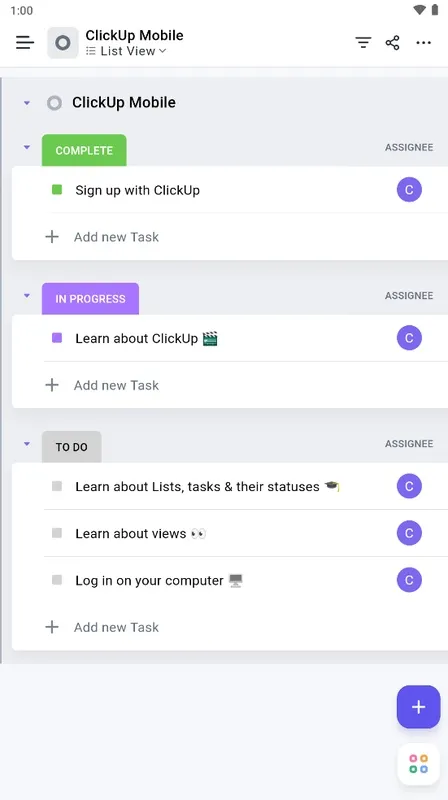Viewport: 448px width, 800px height.
Task: Open the three-dot more options menu
Action: (x=424, y=43)
